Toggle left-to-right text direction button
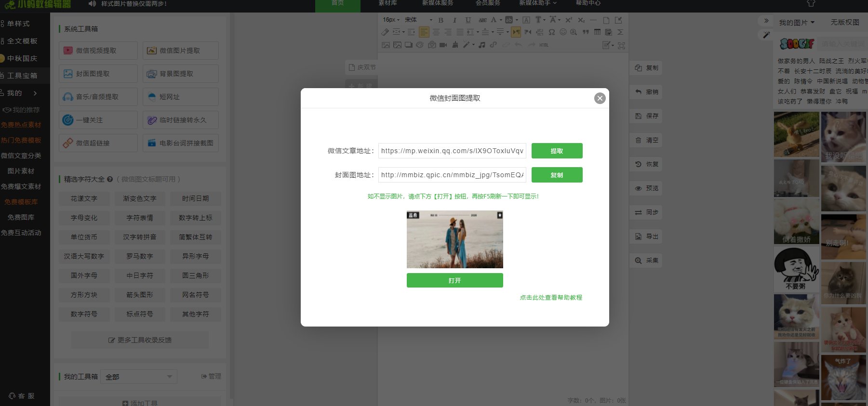 click(516, 32)
